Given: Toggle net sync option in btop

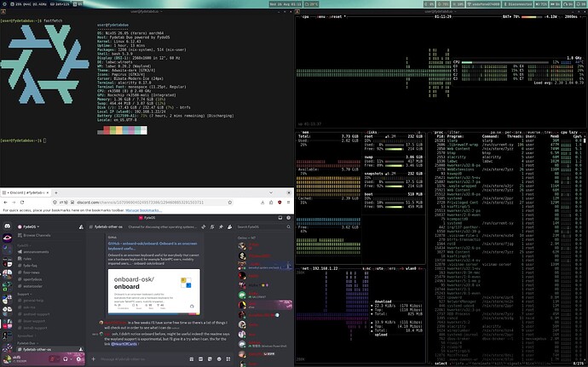Looking at the screenshot, I should [366, 268].
